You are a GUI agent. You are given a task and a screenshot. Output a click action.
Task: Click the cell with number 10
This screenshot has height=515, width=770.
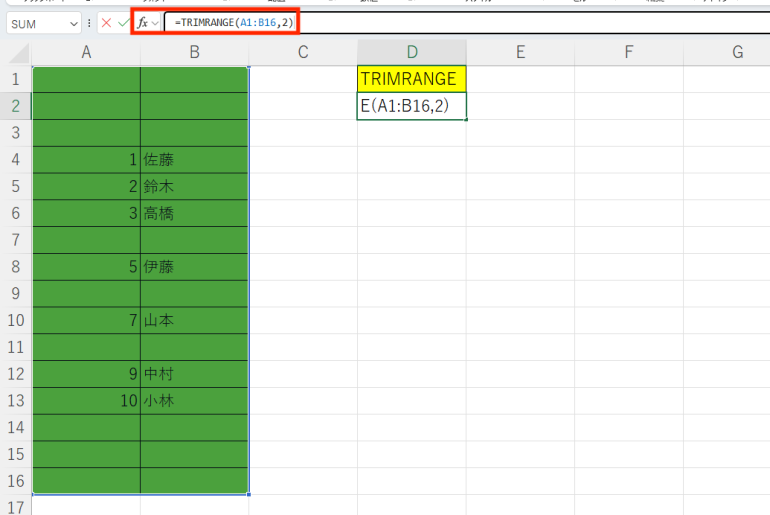point(86,401)
